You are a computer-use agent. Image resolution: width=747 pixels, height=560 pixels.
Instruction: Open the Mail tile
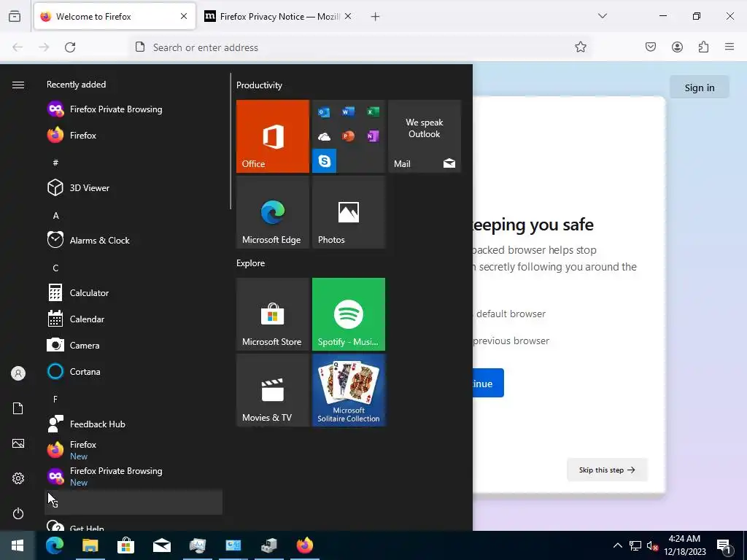(x=425, y=136)
